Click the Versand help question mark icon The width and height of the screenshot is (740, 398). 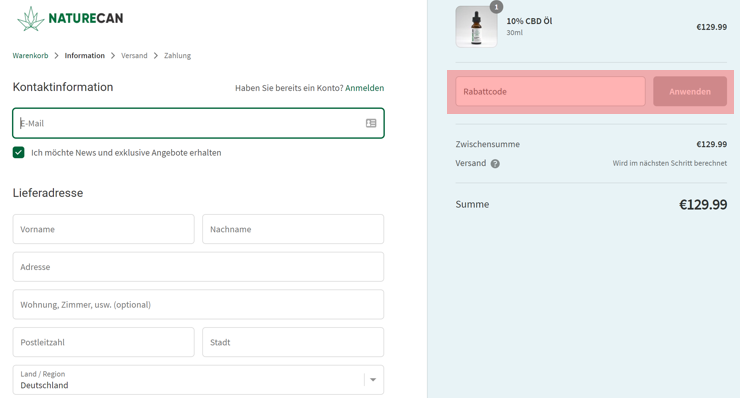coord(495,164)
